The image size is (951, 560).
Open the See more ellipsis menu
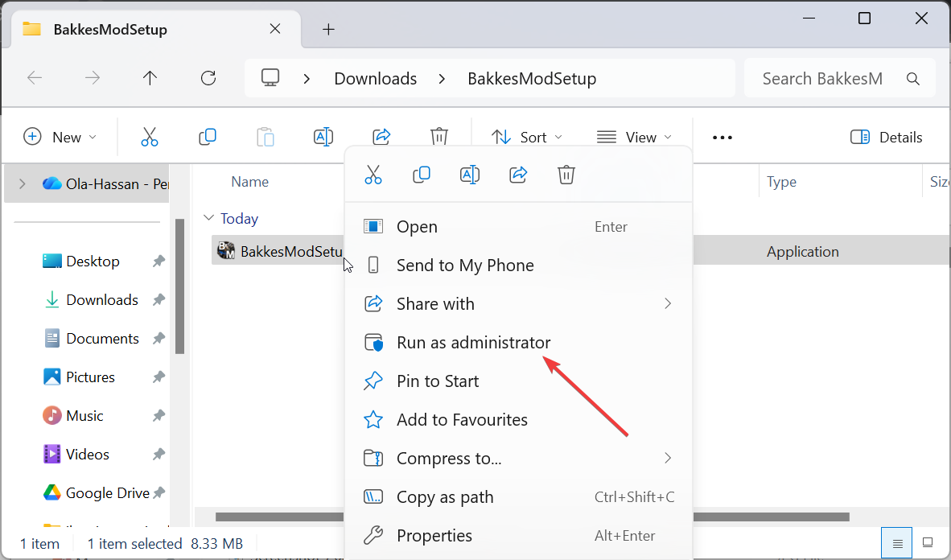tap(723, 138)
